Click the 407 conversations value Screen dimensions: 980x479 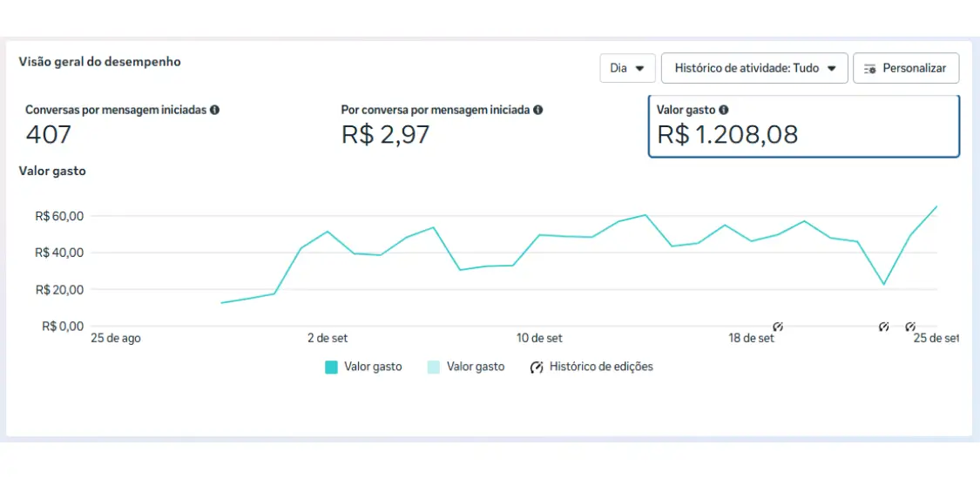pyautogui.click(x=49, y=135)
